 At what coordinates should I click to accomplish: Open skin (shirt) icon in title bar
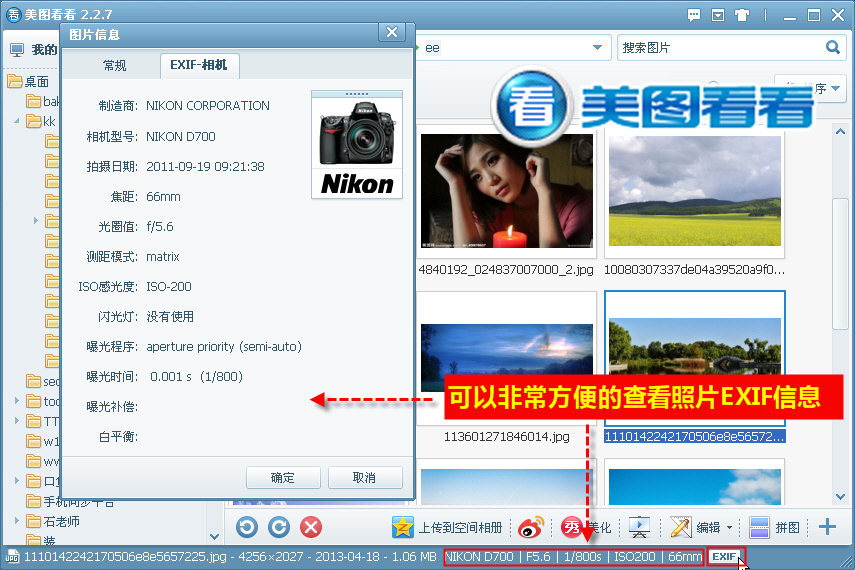pyautogui.click(x=742, y=15)
